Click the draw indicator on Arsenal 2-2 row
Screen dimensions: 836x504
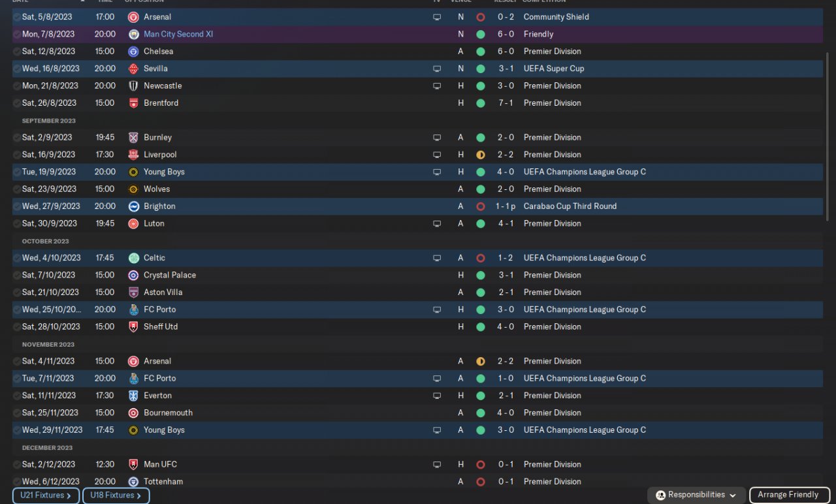[x=481, y=361]
